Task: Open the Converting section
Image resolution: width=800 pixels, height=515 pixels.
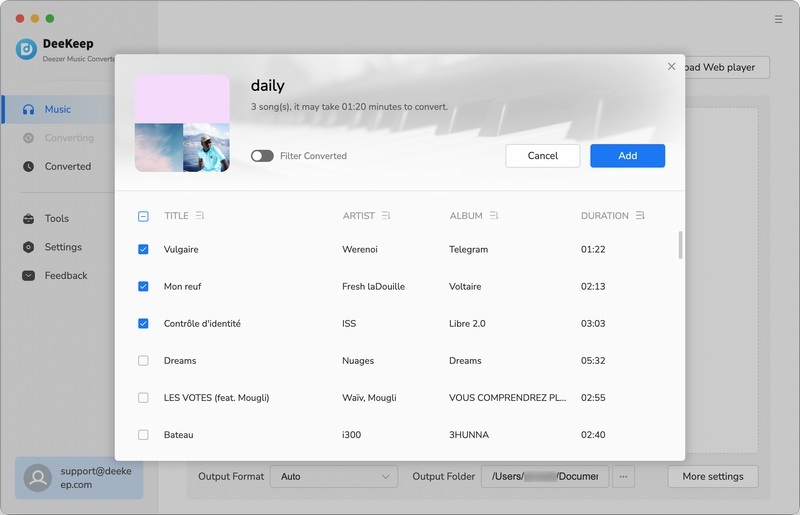Action: [69, 138]
